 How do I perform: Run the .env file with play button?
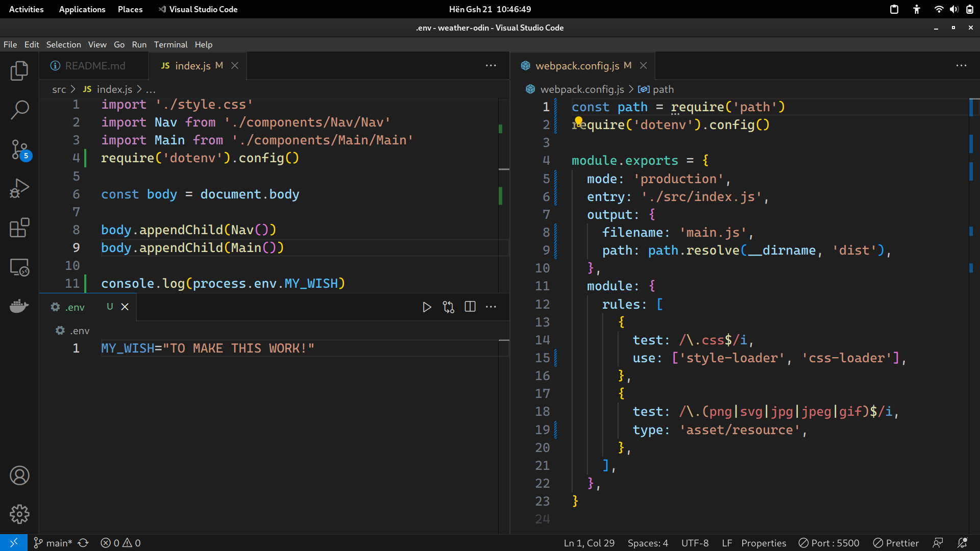[427, 307]
